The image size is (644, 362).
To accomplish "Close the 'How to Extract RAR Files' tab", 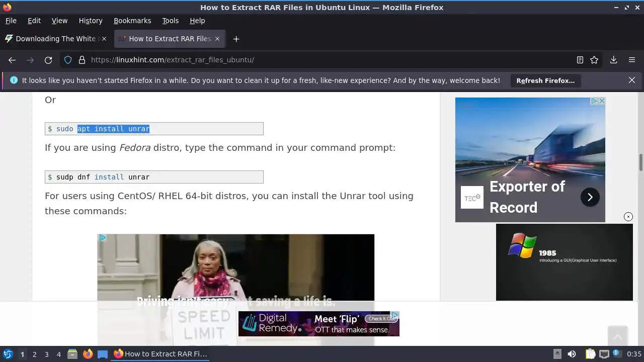I will coord(217,39).
